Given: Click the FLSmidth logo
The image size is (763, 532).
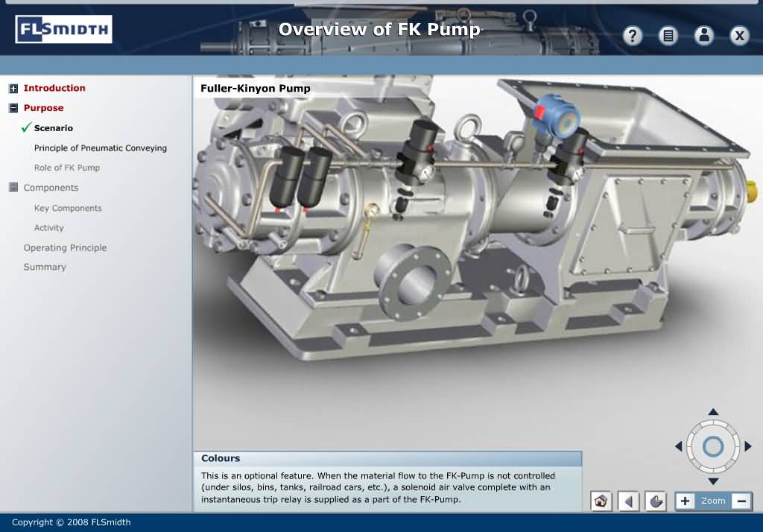Looking at the screenshot, I should (x=63, y=30).
